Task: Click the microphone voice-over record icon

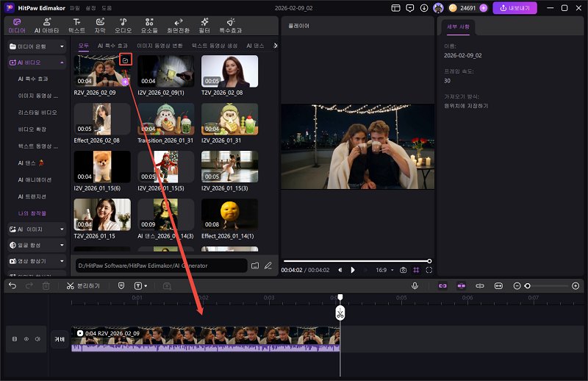Action: tap(415, 285)
